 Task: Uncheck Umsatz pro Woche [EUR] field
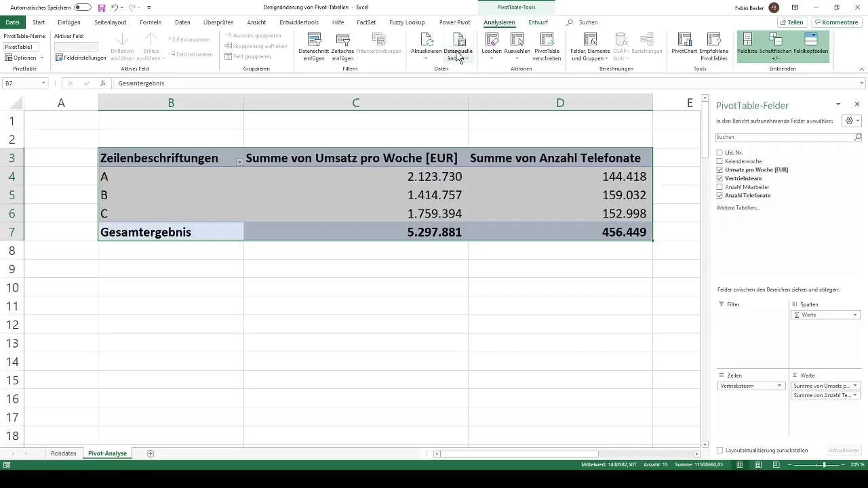click(720, 169)
